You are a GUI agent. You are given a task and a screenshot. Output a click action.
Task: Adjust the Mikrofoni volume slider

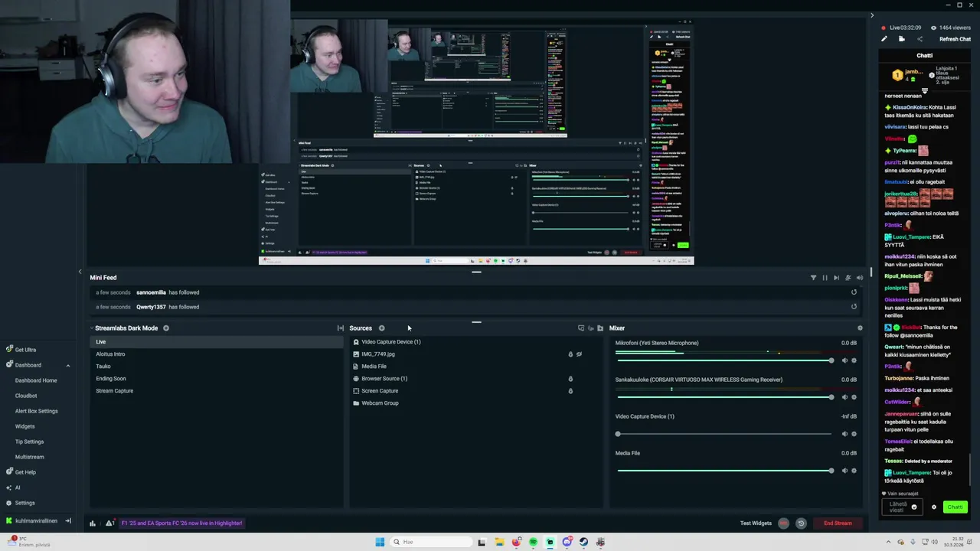[724, 360]
